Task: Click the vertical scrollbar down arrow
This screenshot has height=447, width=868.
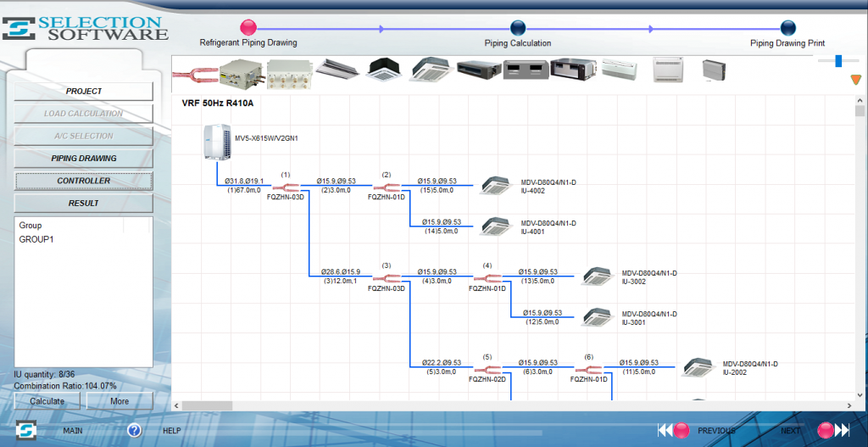Action: coord(860,395)
